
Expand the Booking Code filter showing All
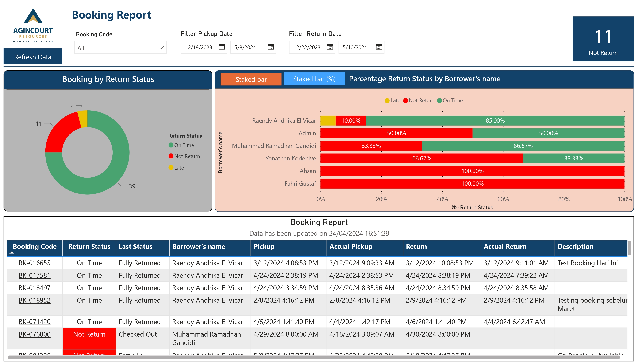[x=120, y=48]
